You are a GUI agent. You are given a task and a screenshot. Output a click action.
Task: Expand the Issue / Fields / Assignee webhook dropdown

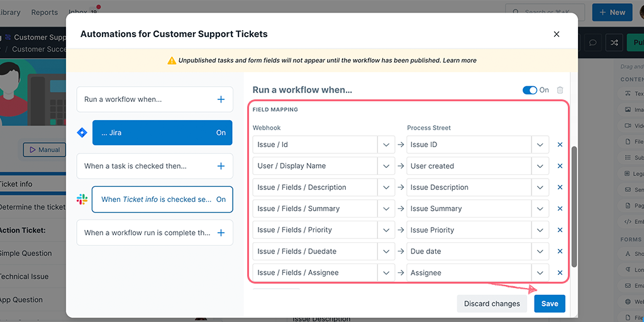click(386, 273)
